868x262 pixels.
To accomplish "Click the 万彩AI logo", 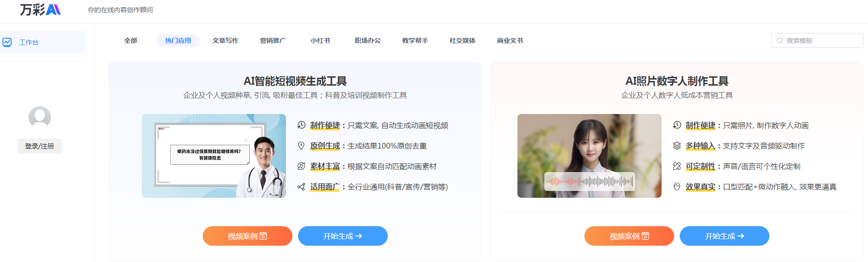I will click(40, 10).
